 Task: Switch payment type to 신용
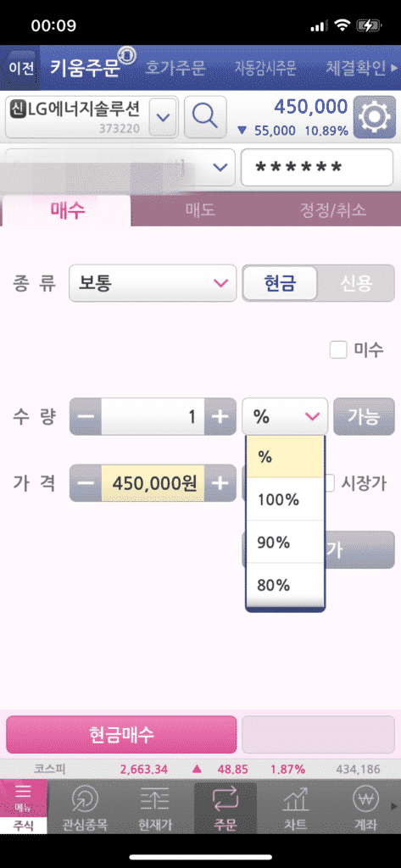point(356,283)
